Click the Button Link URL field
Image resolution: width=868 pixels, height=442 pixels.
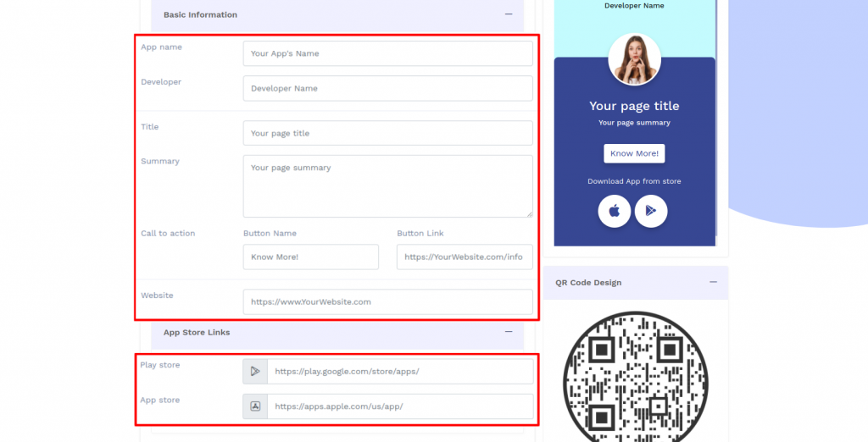(464, 257)
